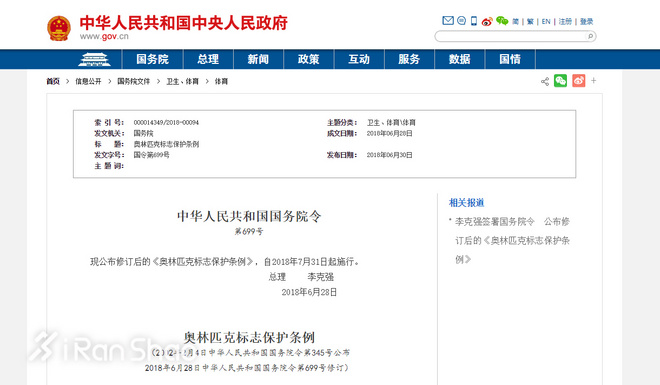
Task: Select the 发文机关 value 国务院
Action: pos(144,133)
